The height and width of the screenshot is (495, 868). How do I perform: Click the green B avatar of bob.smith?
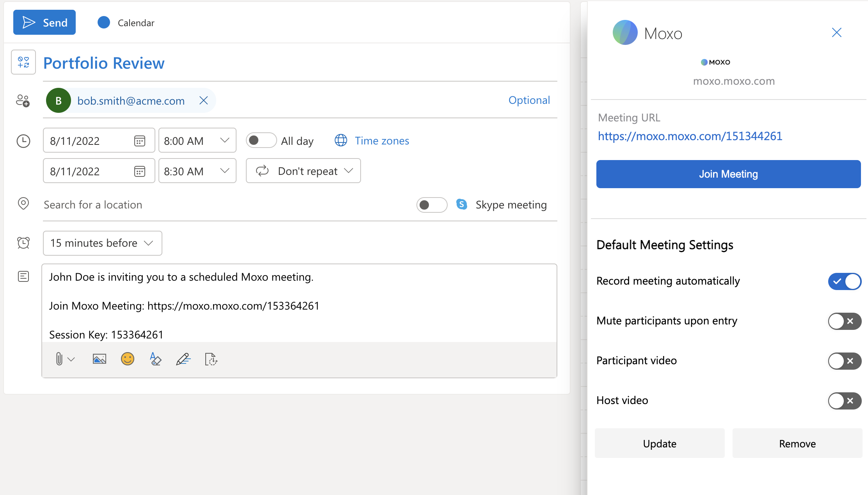pos(59,101)
